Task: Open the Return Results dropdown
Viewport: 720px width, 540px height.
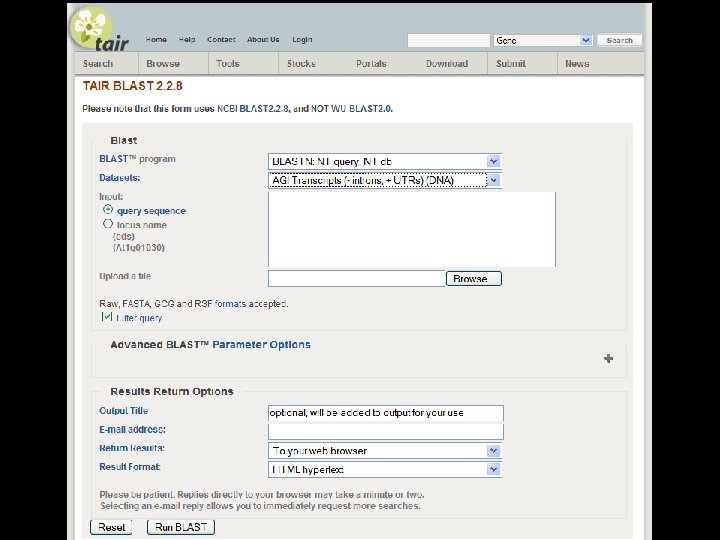Action: (384, 450)
